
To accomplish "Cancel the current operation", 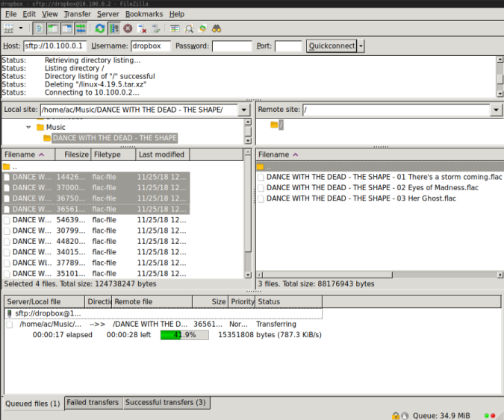I will coord(128,28).
